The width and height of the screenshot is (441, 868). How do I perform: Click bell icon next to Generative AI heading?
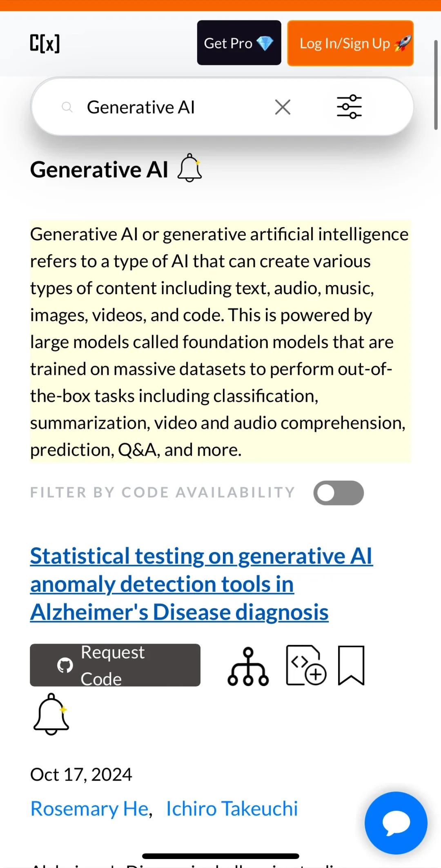point(189,168)
